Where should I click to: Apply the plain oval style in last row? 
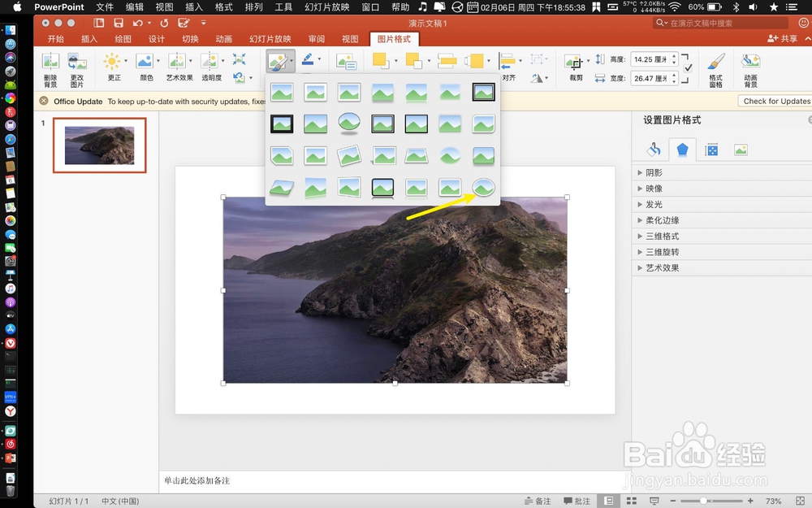click(x=484, y=187)
